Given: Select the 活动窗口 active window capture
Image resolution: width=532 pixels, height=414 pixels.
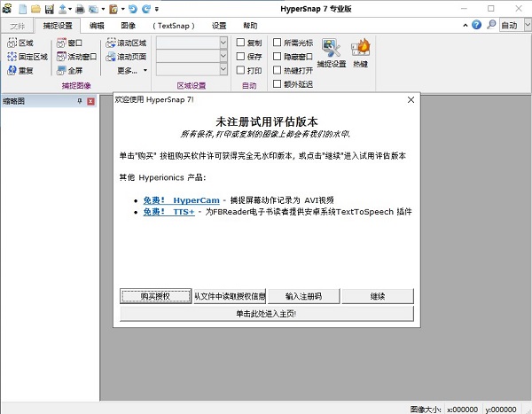Looking at the screenshot, I should pyautogui.click(x=76, y=57).
